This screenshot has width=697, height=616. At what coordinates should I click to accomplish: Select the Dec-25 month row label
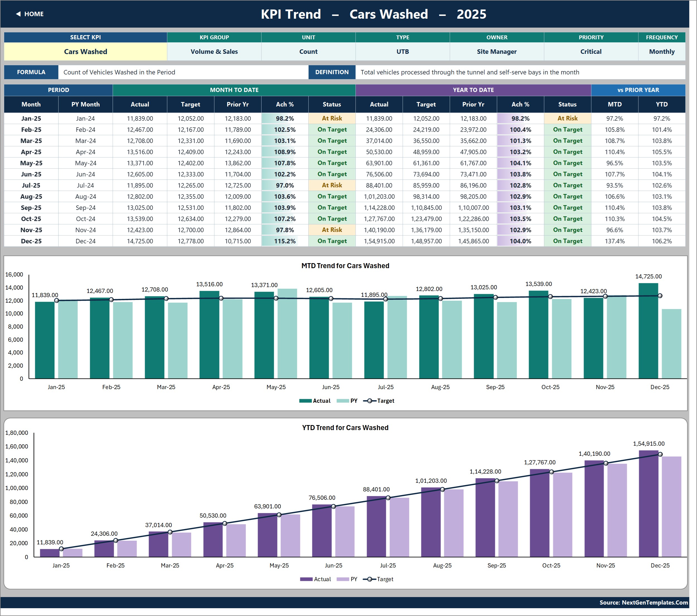[31, 241]
